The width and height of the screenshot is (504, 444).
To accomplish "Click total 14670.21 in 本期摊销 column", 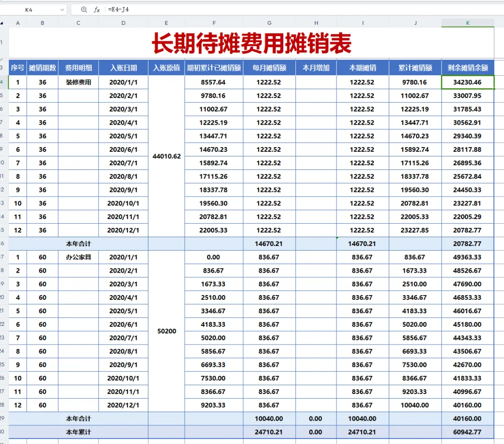I will pos(363,244).
